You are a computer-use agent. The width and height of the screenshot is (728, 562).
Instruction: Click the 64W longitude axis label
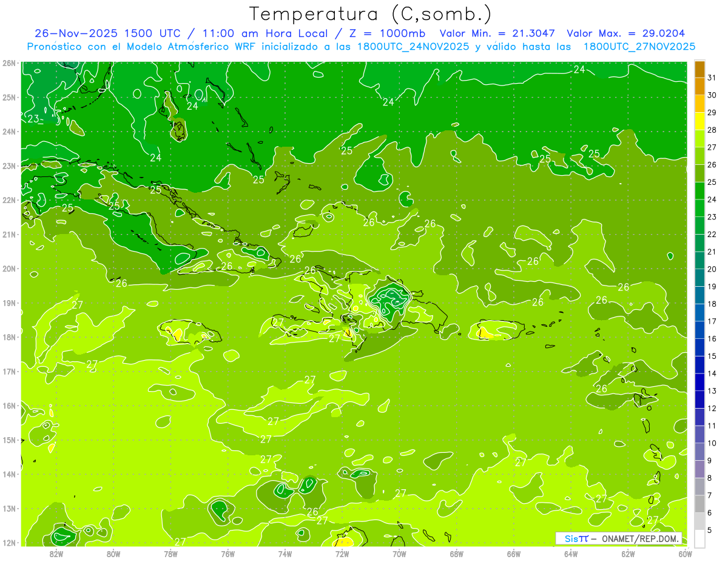pyautogui.click(x=571, y=554)
